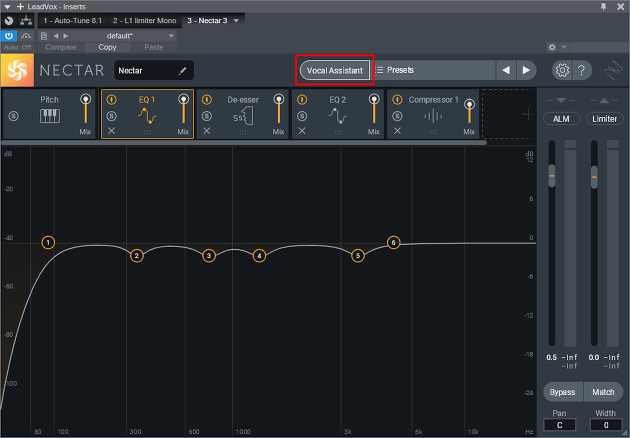630x438 pixels.
Task: Select the Compressor 1 waveform icon
Action: pyautogui.click(x=433, y=117)
